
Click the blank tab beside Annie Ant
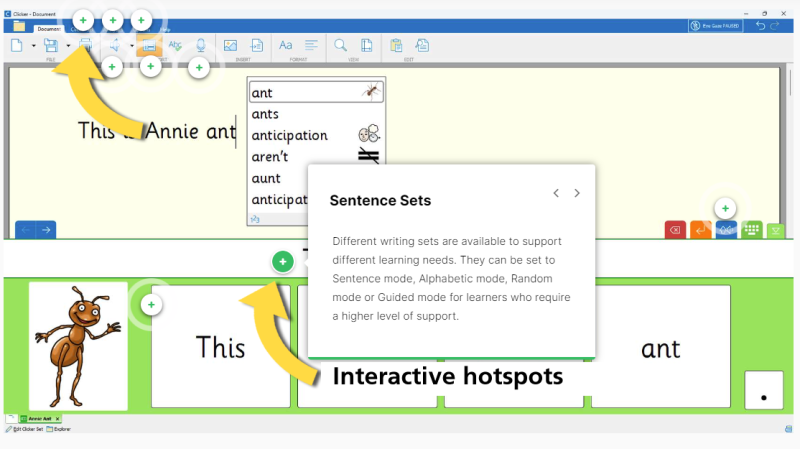click(11, 418)
